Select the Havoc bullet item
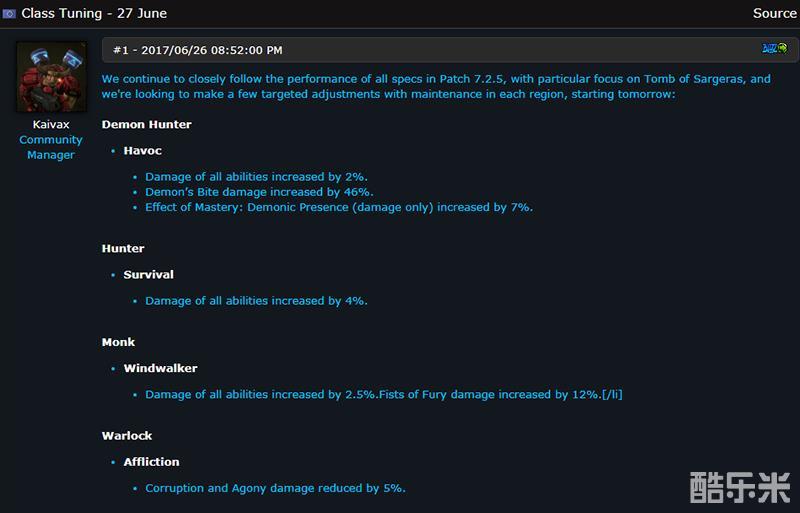The width and height of the screenshot is (800, 513). 142,151
